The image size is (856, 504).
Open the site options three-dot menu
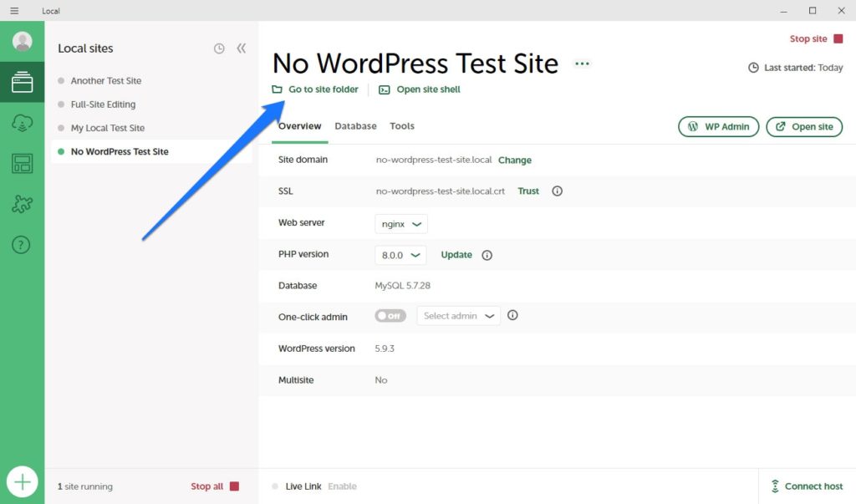[x=582, y=64]
